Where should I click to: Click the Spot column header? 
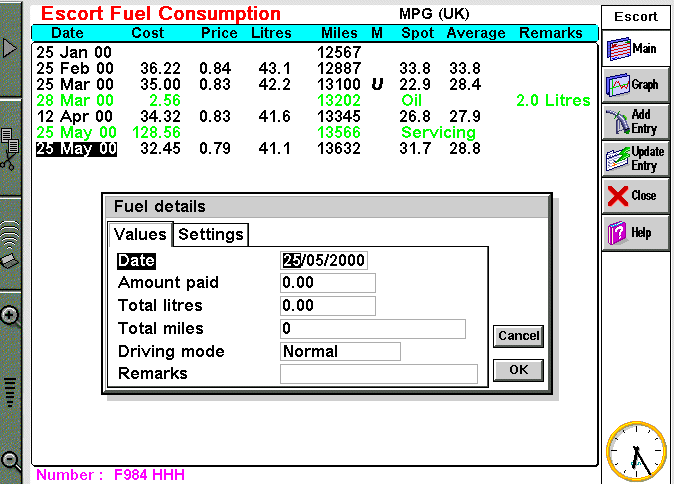[x=417, y=33]
